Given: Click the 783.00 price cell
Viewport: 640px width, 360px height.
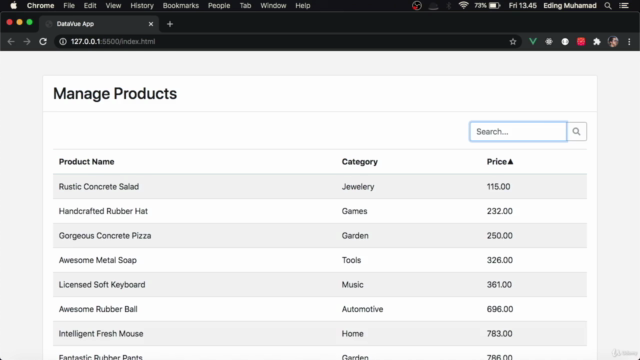Looking at the screenshot, I should pos(500,333).
